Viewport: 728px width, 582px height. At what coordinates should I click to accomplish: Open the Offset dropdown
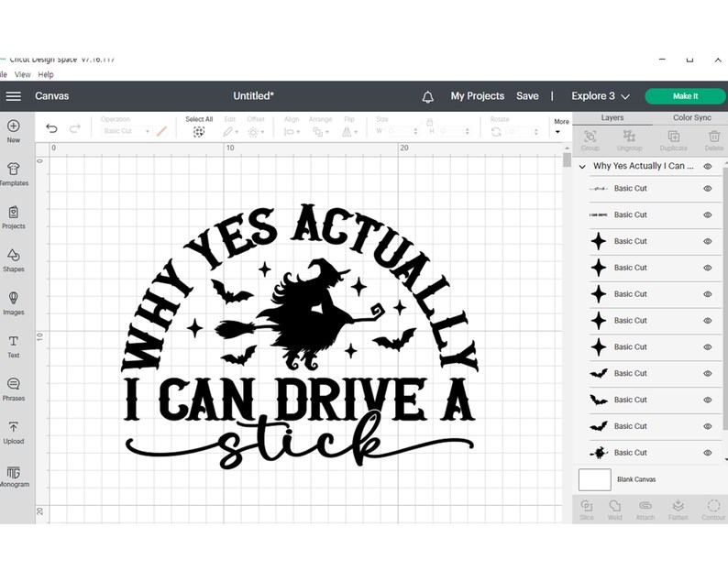(256, 132)
